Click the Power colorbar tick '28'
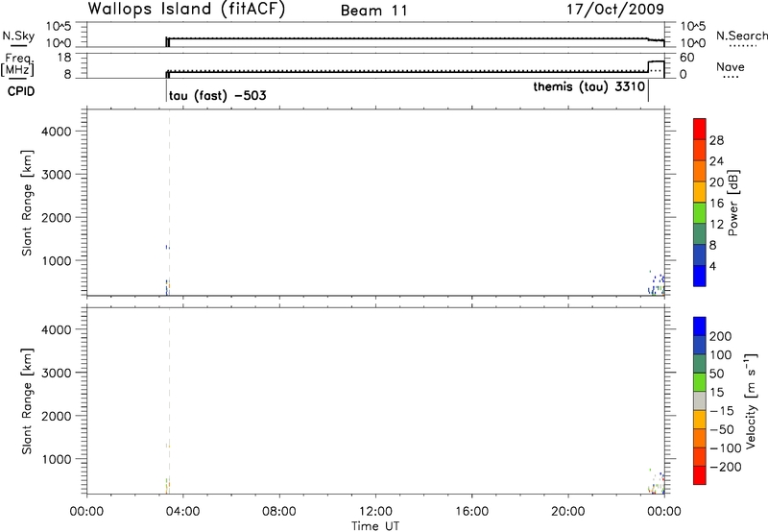 click(x=716, y=140)
